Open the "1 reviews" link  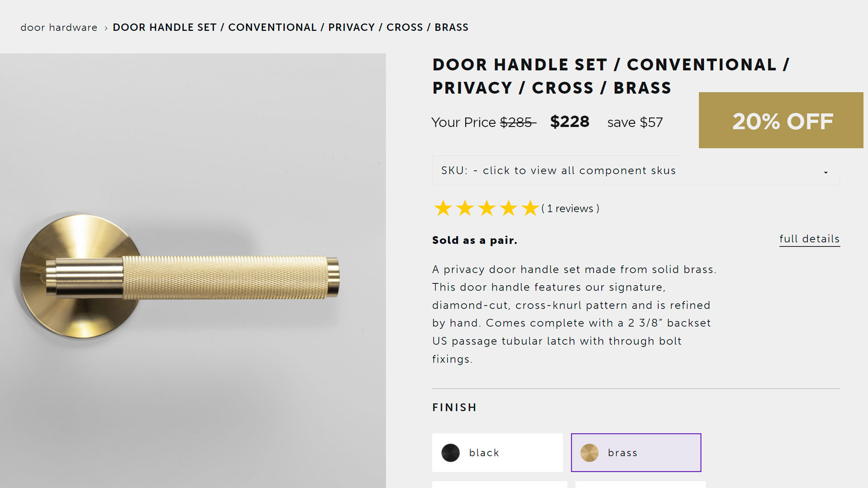pyautogui.click(x=571, y=209)
